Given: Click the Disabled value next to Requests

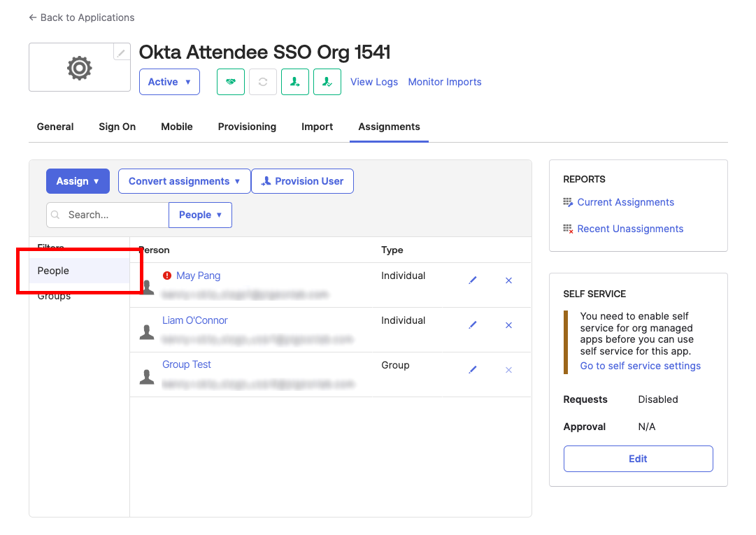Looking at the screenshot, I should (658, 399).
